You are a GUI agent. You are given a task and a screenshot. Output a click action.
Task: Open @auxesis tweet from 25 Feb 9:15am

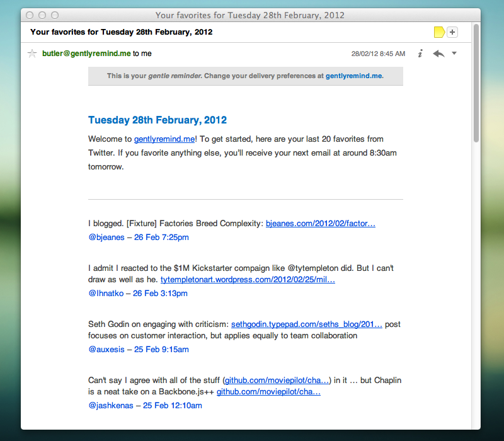138,349
